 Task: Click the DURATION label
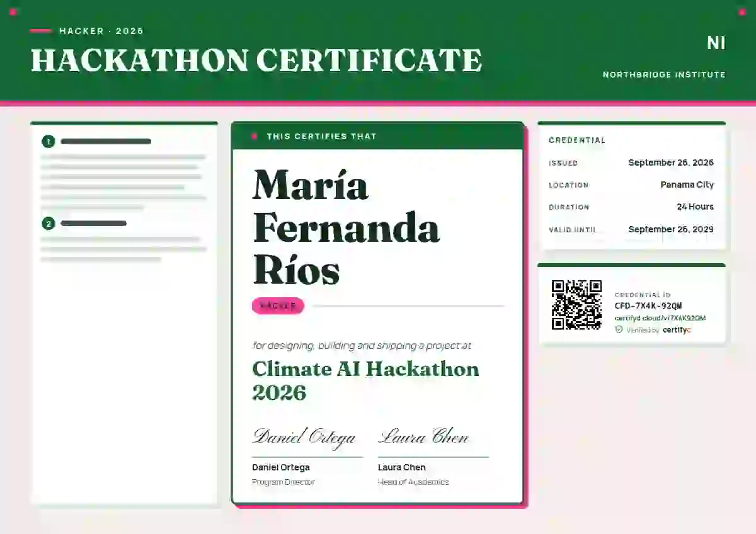click(x=569, y=207)
